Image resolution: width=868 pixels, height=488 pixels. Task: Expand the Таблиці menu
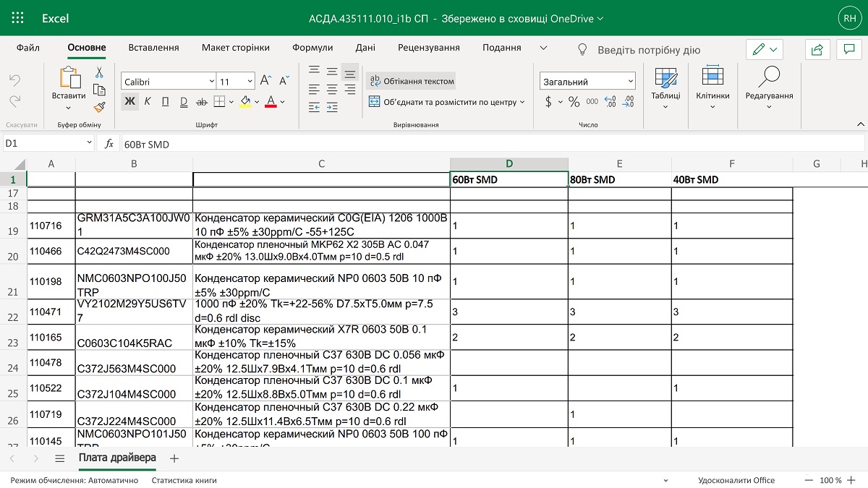pyautogui.click(x=665, y=87)
